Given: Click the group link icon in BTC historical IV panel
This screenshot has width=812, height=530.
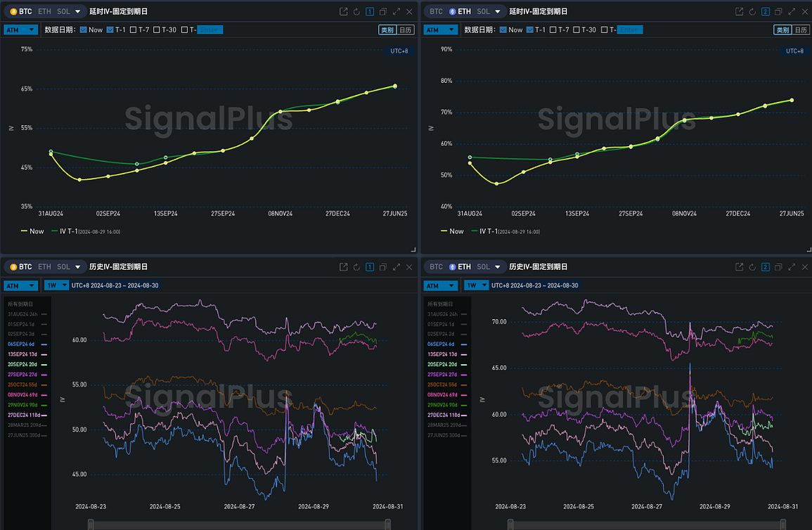Looking at the screenshot, I should [x=370, y=267].
